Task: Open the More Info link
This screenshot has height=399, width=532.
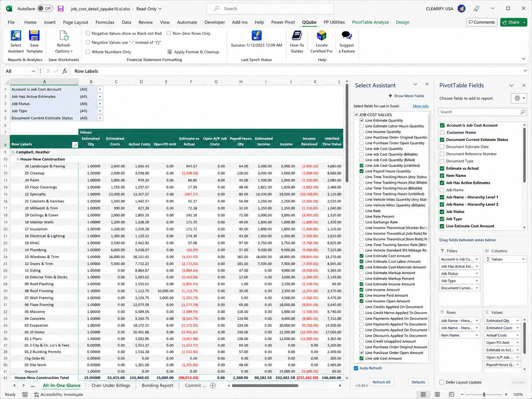Action: coord(421,106)
